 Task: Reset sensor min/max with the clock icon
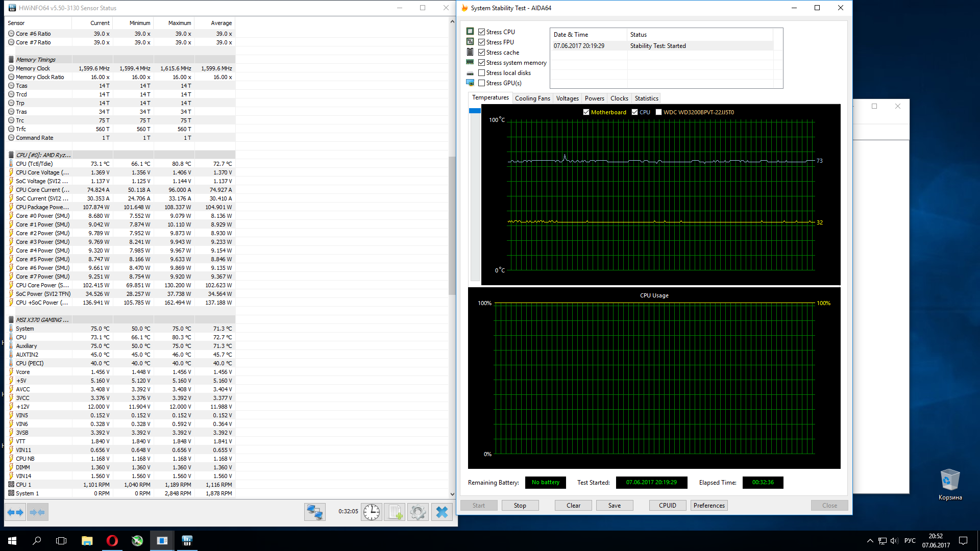pos(372,512)
